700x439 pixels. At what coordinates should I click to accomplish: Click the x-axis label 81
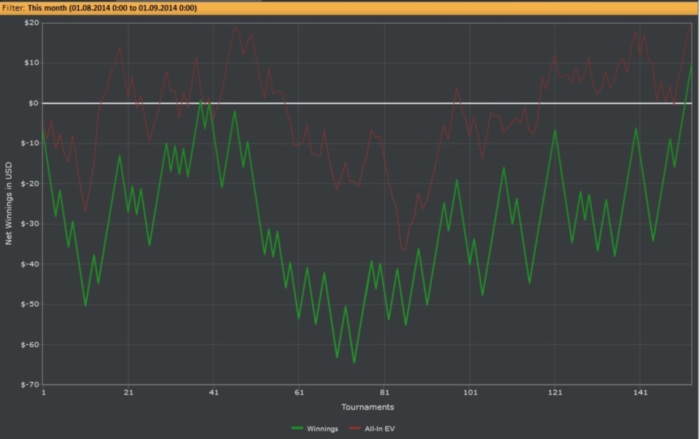pyautogui.click(x=384, y=393)
